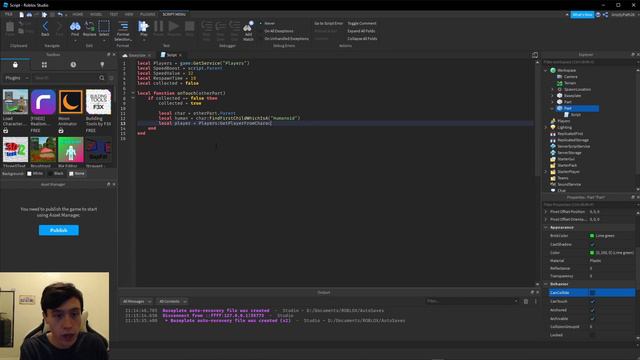
Task: Switch to the TEST ribbon tab
Action: [x=113, y=14]
